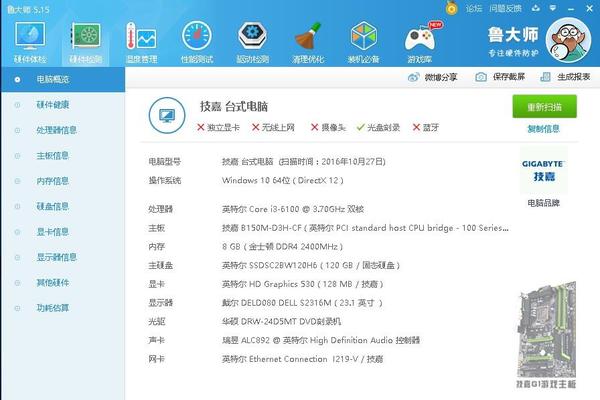
Task: Click the DRW-24D5MT DVD drive value
Action: pos(281,322)
